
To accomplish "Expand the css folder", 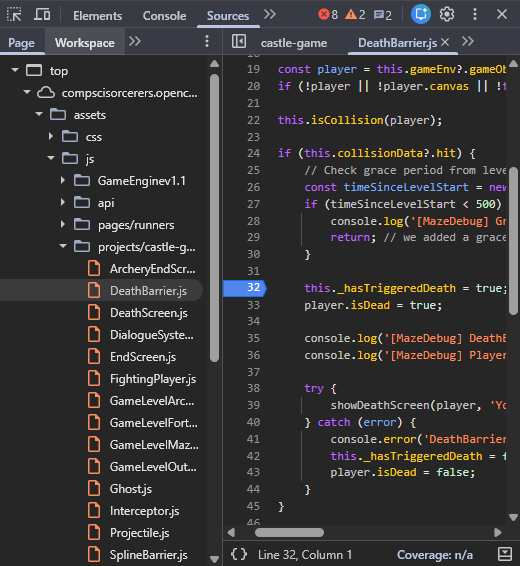I will [x=51, y=136].
